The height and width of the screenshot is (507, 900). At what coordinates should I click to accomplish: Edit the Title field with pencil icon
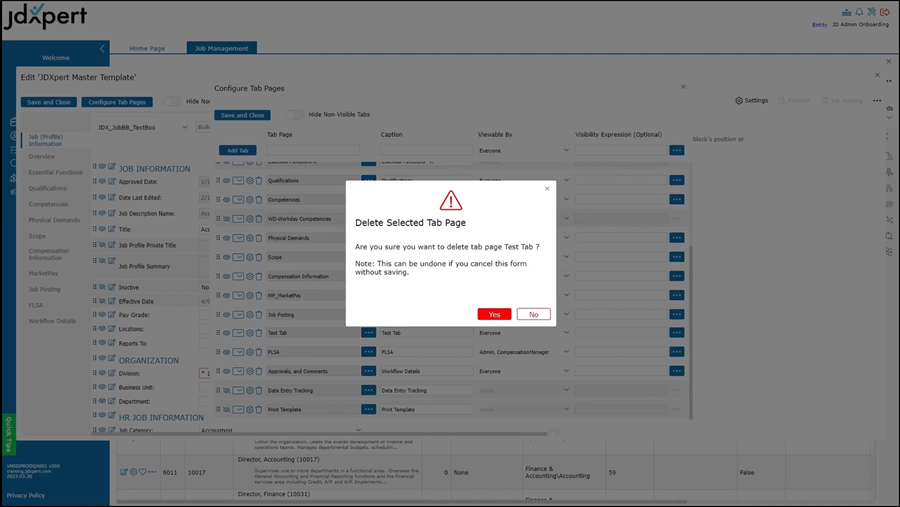[112, 229]
